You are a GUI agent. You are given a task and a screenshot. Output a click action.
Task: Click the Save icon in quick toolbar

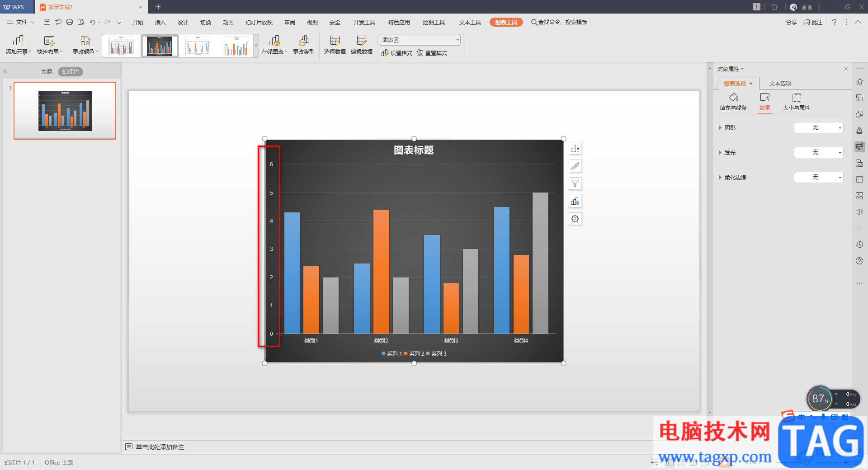pos(47,22)
